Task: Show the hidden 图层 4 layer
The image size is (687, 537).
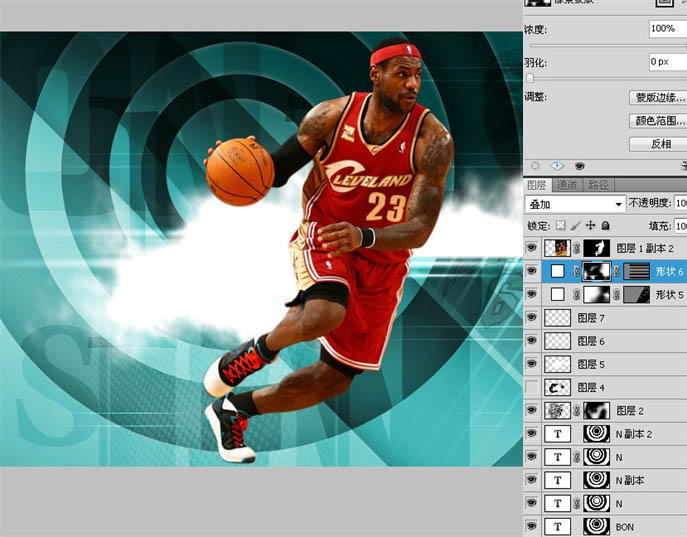Action: coord(532,387)
